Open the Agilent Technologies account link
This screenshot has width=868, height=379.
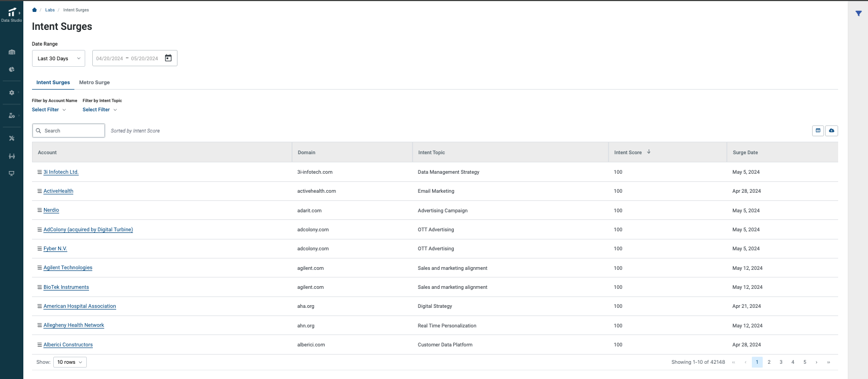pos(68,268)
